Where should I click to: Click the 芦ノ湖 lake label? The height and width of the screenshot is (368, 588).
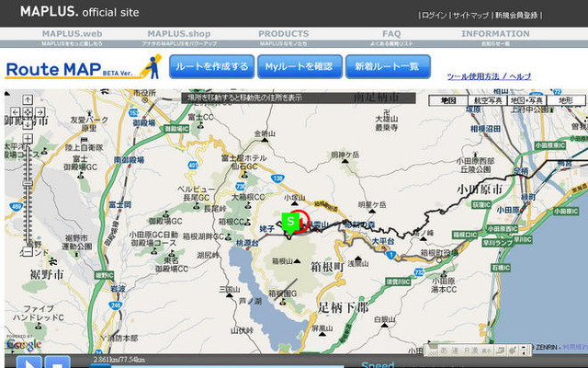(250, 301)
